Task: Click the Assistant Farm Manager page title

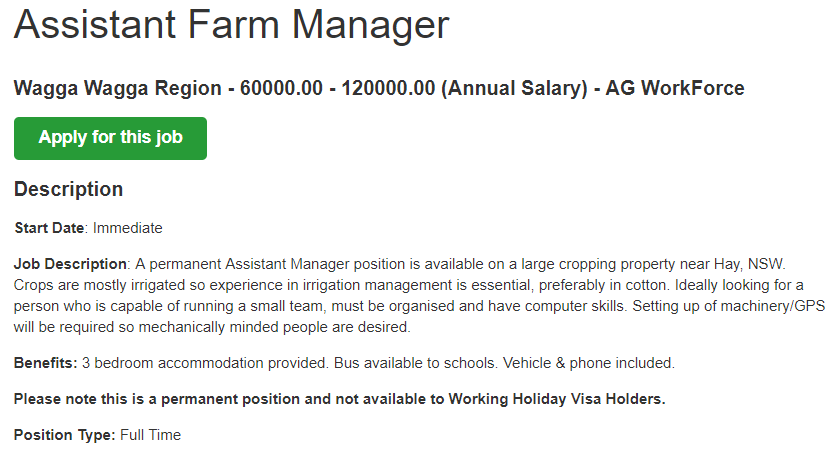Action: [231, 26]
